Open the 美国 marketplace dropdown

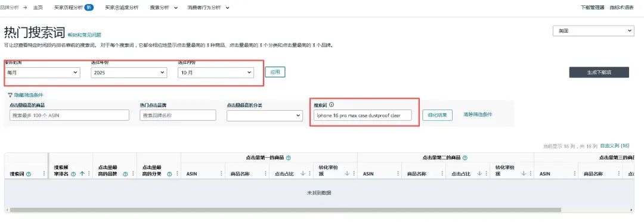point(593,31)
